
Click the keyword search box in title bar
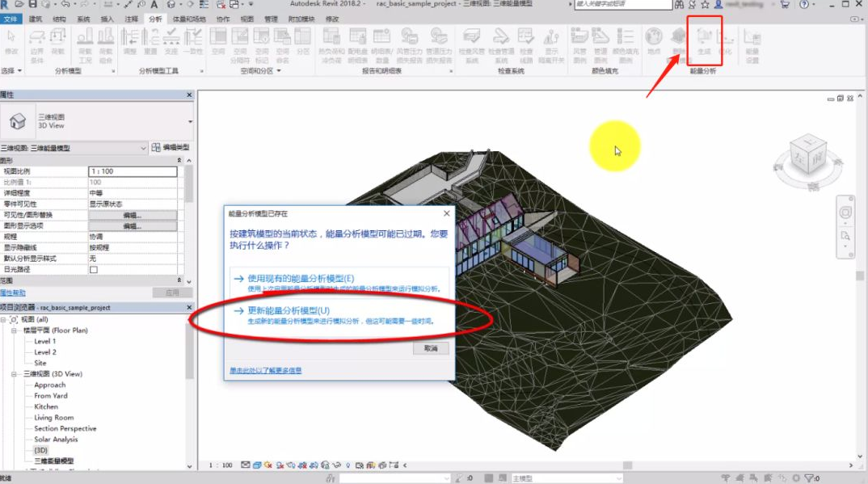[x=623, y=4]
